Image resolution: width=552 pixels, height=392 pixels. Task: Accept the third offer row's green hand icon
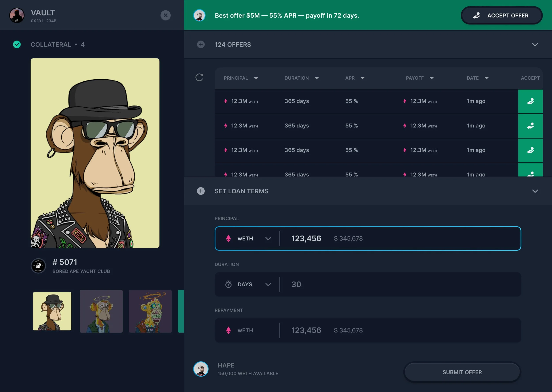(530, 150)
